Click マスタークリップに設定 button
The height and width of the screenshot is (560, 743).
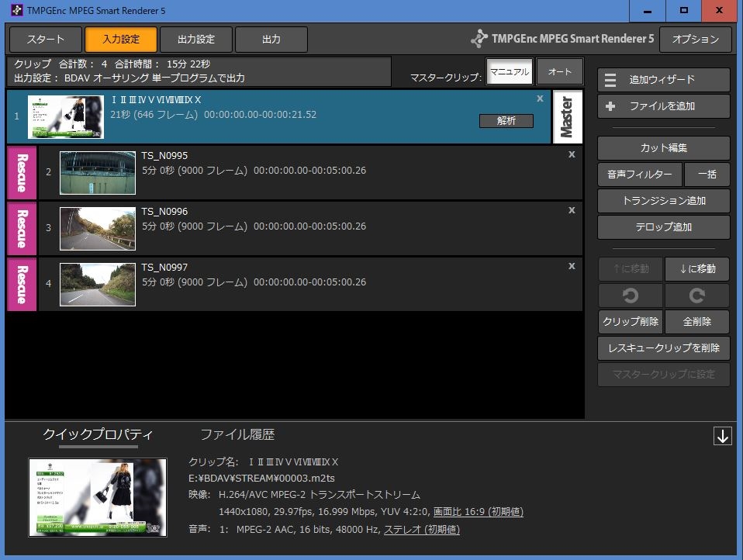663,375
